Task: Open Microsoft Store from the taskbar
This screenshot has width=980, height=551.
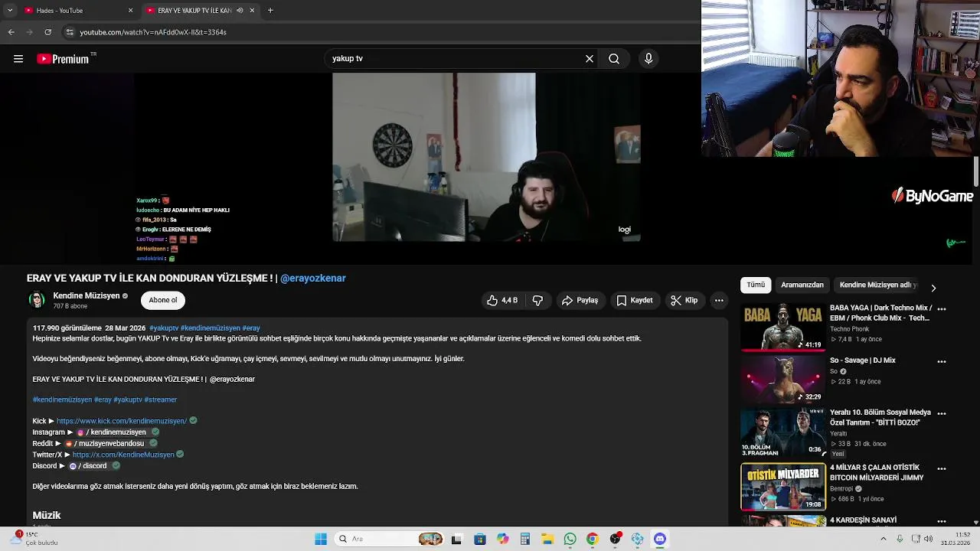Action: point(479,539)
